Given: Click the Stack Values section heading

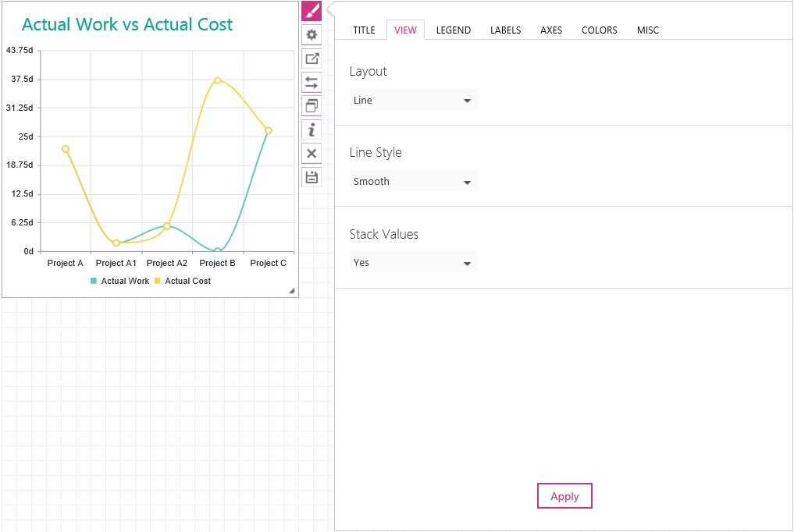Looking at the screenshot, I should click(384, 234).
